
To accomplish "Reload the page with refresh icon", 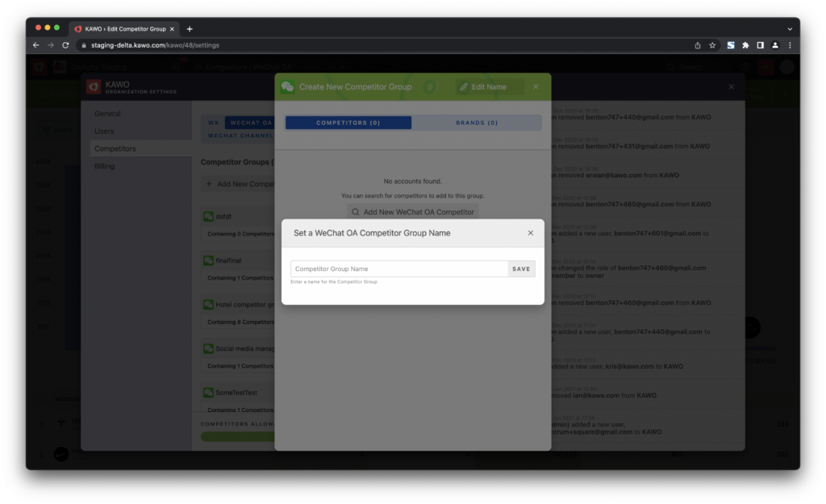I will tap(65, 45).
